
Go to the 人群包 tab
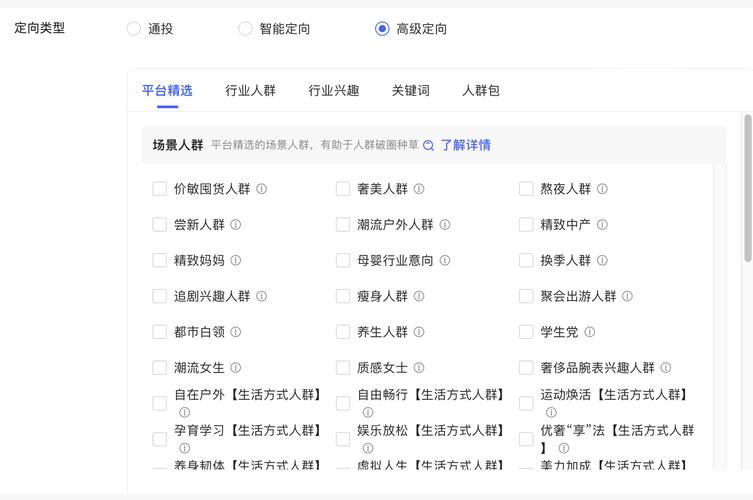click(480, 90)
